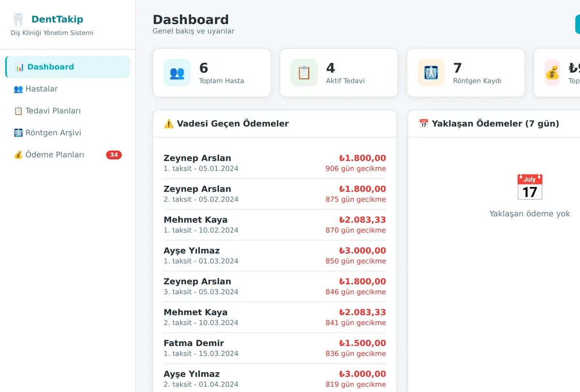580x392 pixels.
Task: Click the 'Yaklaşan ödeme yok' message
Action: tap(530, 214)
